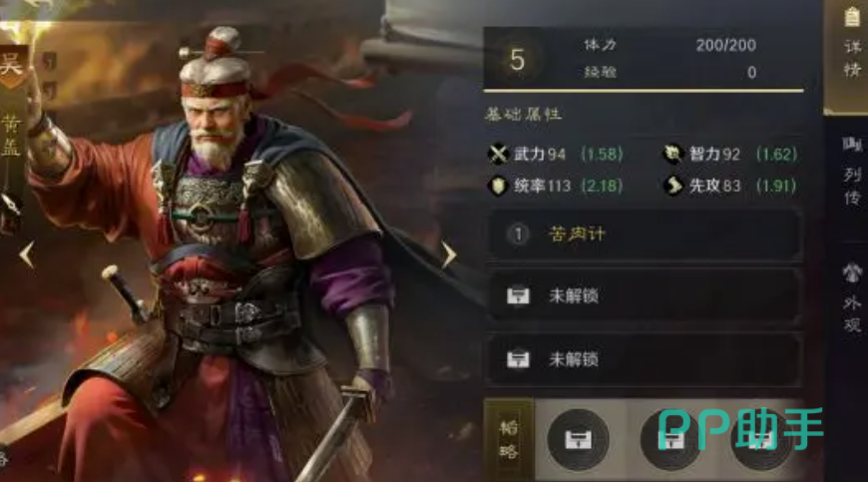Click the 吴 faction emblem
The image size is (868, 482).
coord(12,65)
